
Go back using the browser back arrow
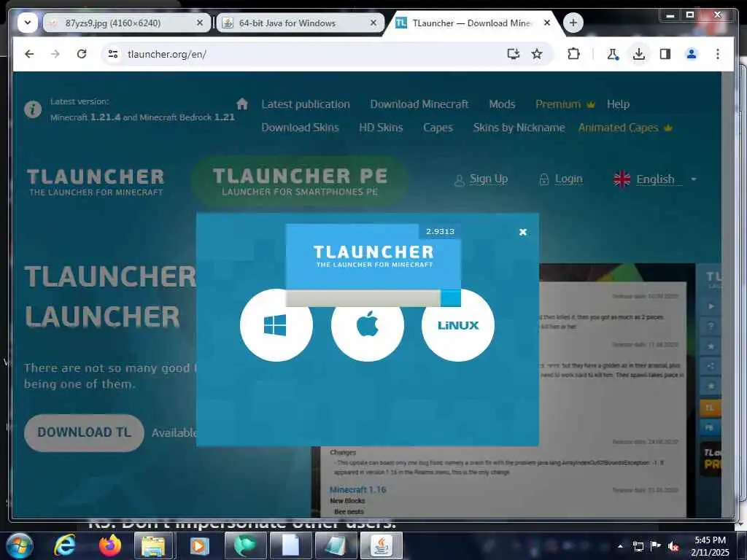click(29, 54)
